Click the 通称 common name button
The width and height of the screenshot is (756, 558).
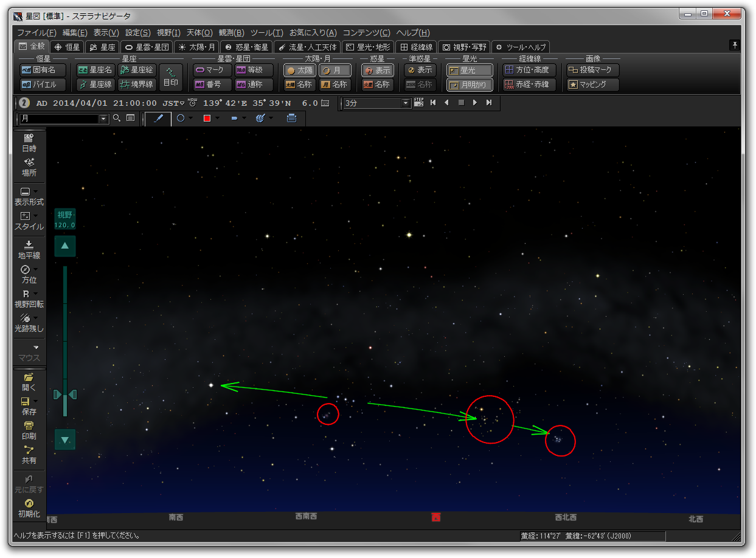tap(254, 84)
